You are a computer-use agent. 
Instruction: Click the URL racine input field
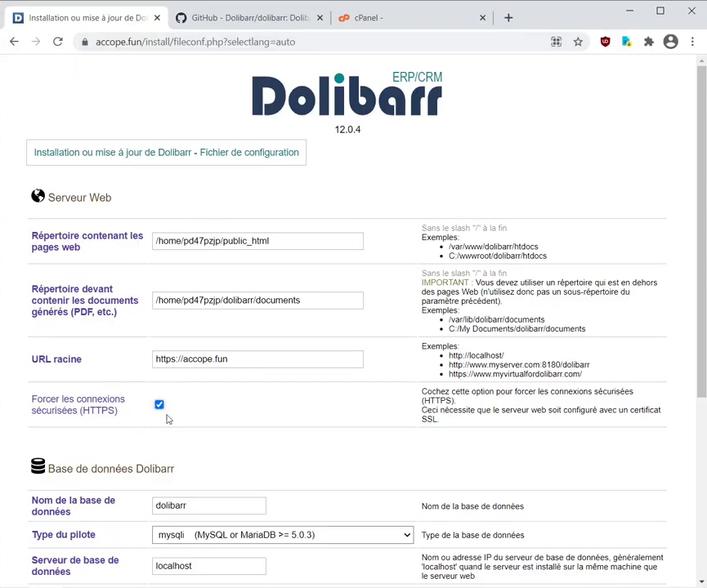pyautogui.click(x=257, y=359)
